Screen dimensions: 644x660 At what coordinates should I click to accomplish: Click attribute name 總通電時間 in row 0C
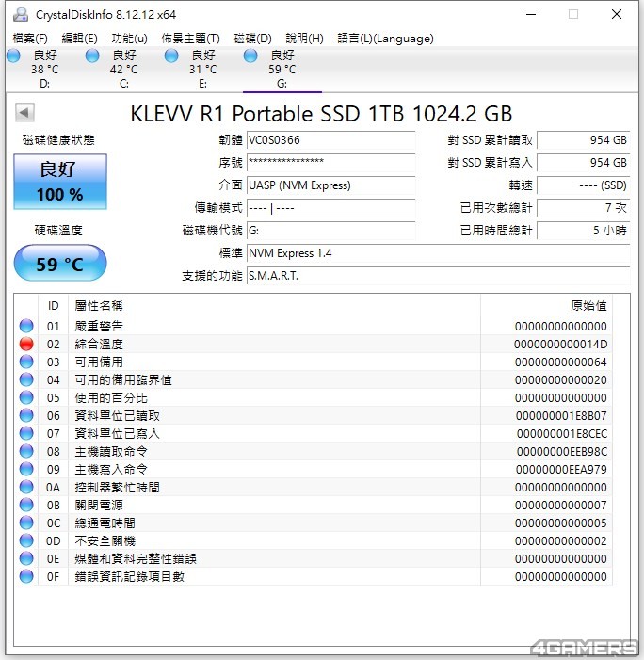[105, 523]
